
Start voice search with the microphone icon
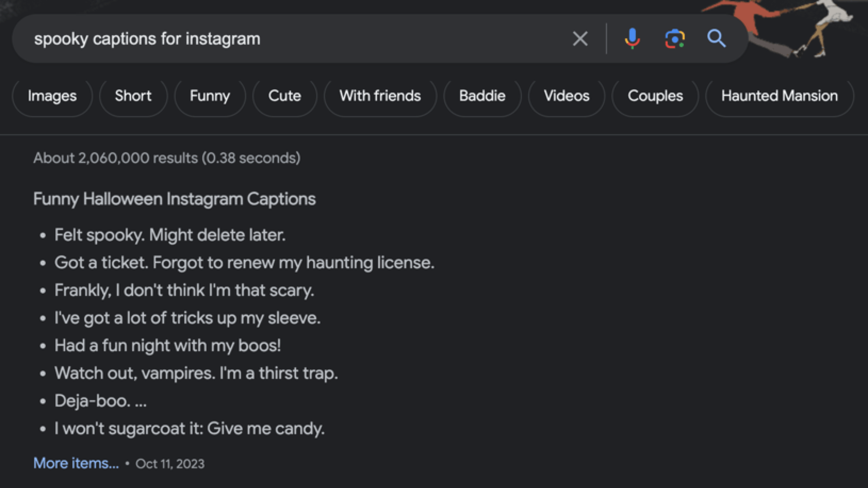point(632,38)
